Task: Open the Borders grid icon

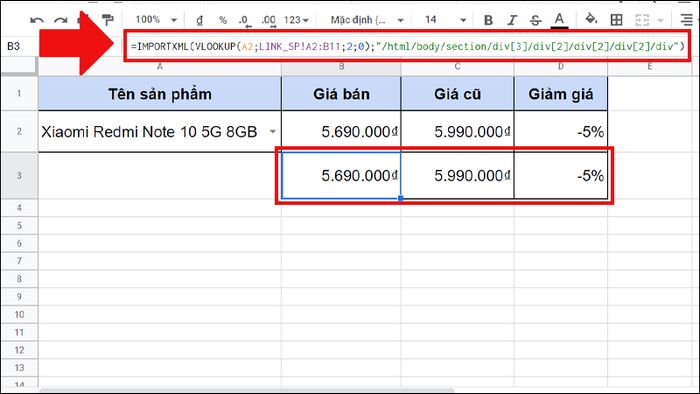Action: (617, 20)
